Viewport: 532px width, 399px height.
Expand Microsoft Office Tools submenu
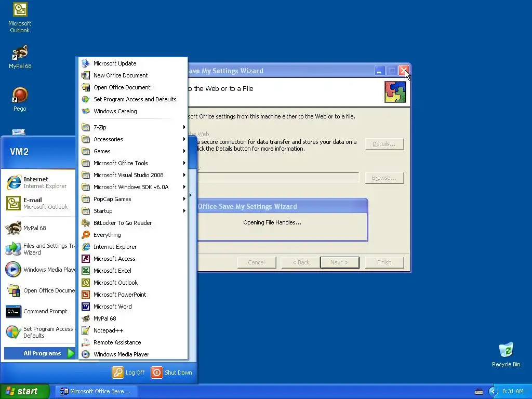coord(133,163)
